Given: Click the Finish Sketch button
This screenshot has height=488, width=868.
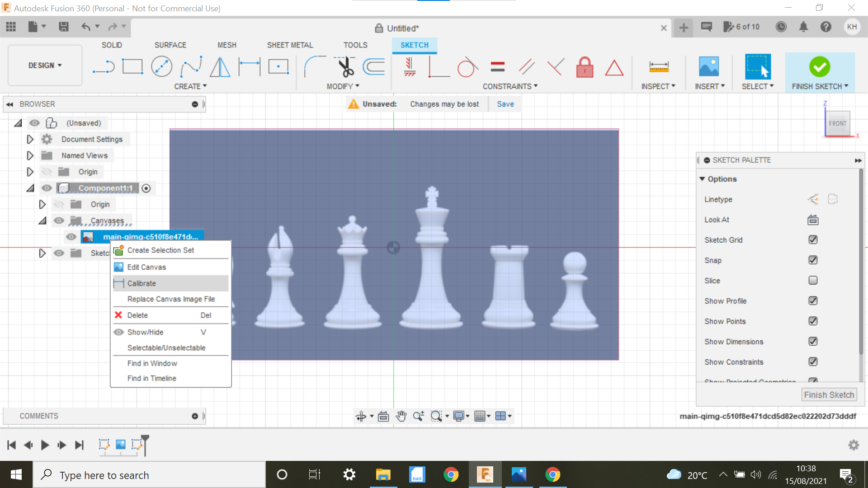Looking at the screenshot, I should pos(820,66).
